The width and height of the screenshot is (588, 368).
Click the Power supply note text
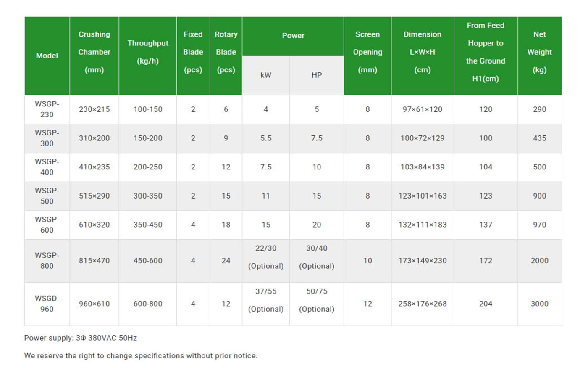click(81, 338)
